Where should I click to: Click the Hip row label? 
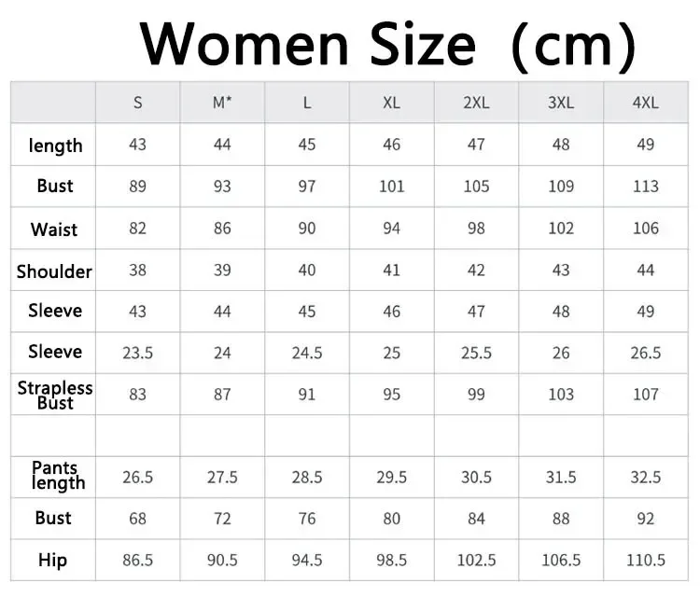click(53, 561)
